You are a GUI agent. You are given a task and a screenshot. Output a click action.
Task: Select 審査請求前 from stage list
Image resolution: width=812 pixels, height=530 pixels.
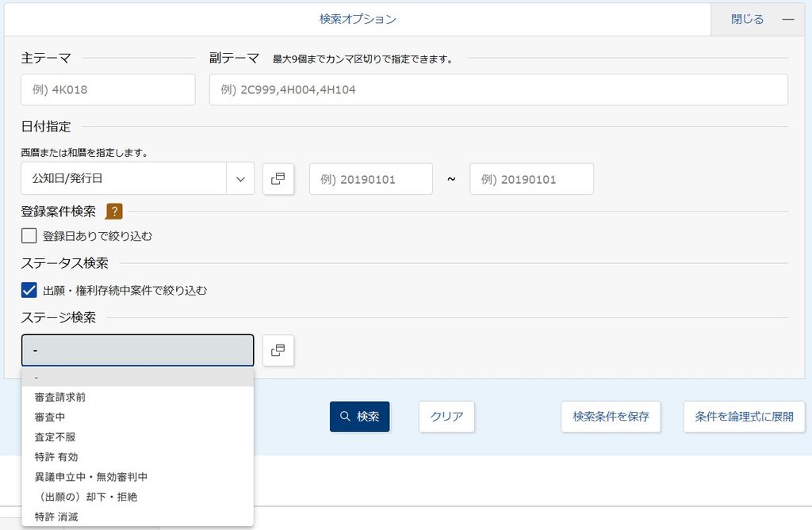click(x=138, y=397)
